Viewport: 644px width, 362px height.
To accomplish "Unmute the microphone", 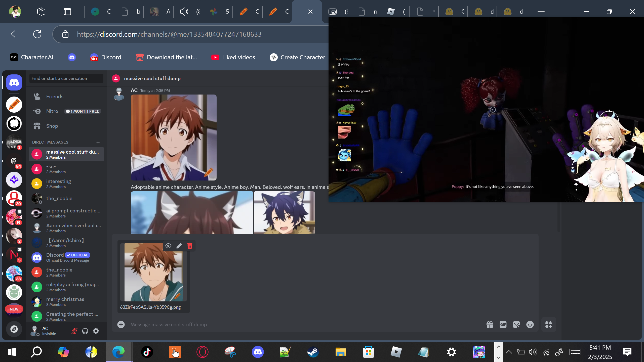I will [74, 331].
